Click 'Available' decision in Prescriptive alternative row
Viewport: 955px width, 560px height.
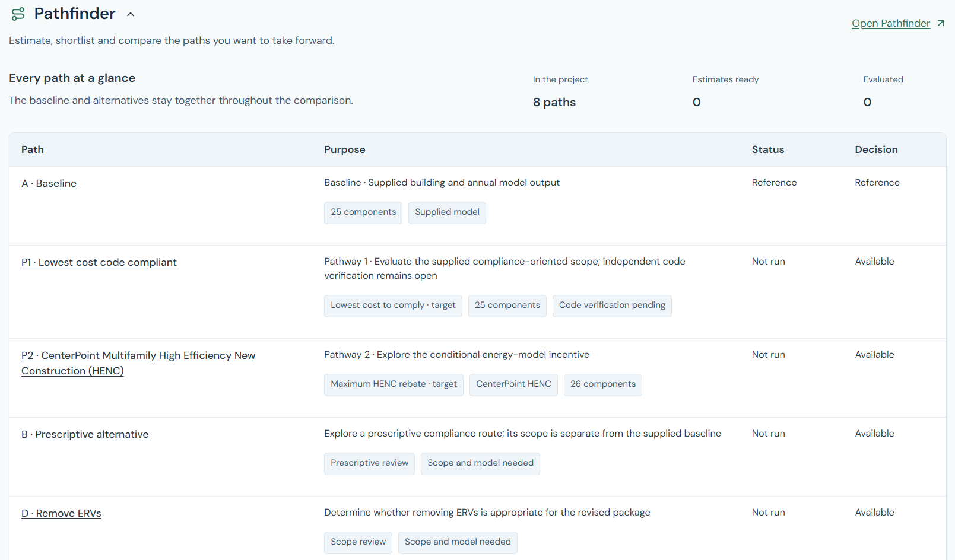pyautogui.click(x=875, y=434)
